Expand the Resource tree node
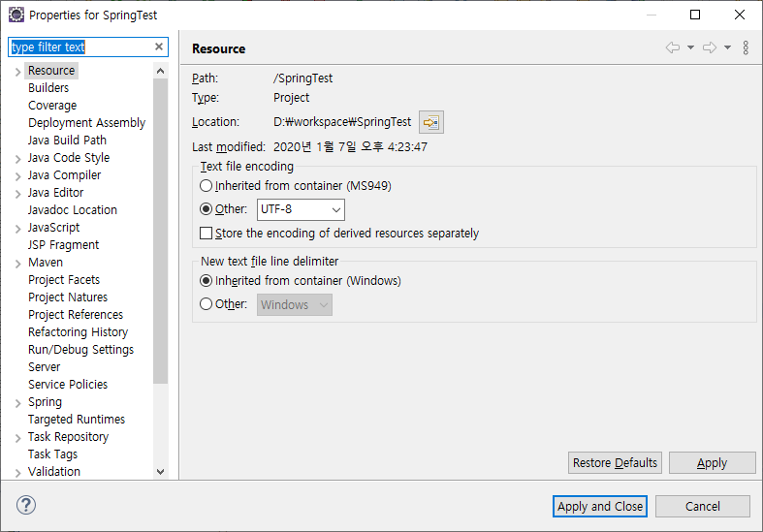This screenshot has width=763, height=532. tap(18, 72)
